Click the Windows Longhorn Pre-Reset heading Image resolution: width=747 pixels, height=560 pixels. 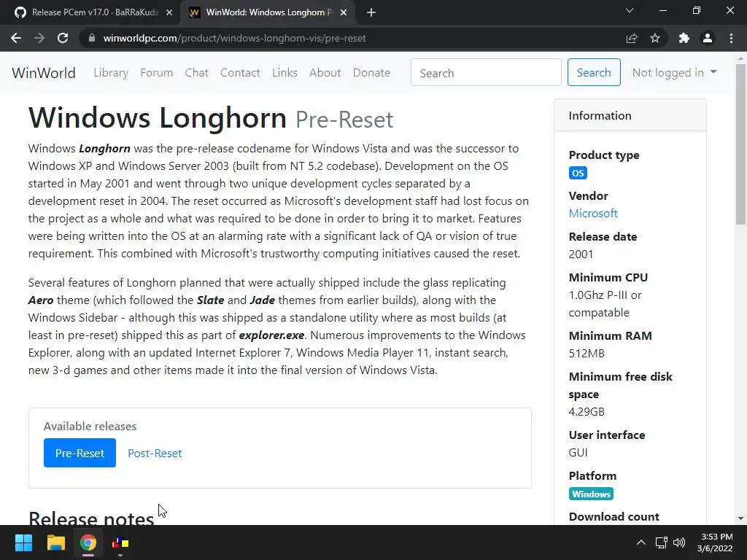tap(211, 118)
